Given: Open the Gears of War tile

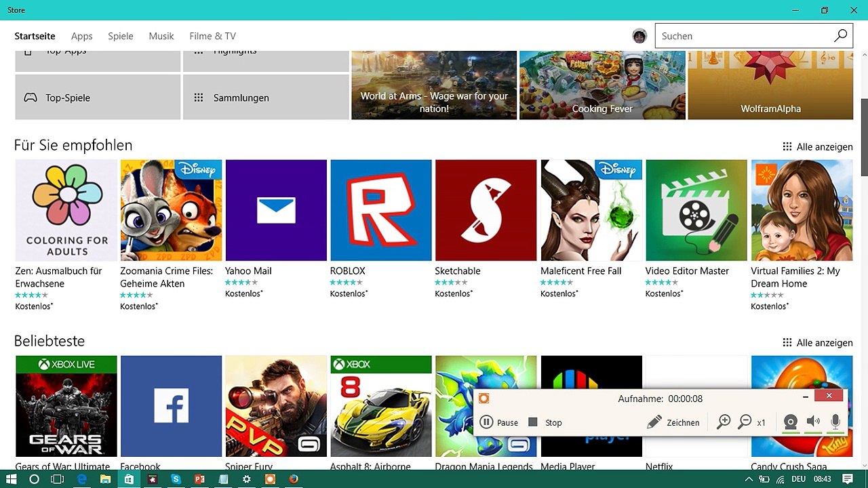Looking at the screenshot, I should [x=66, y=406].
